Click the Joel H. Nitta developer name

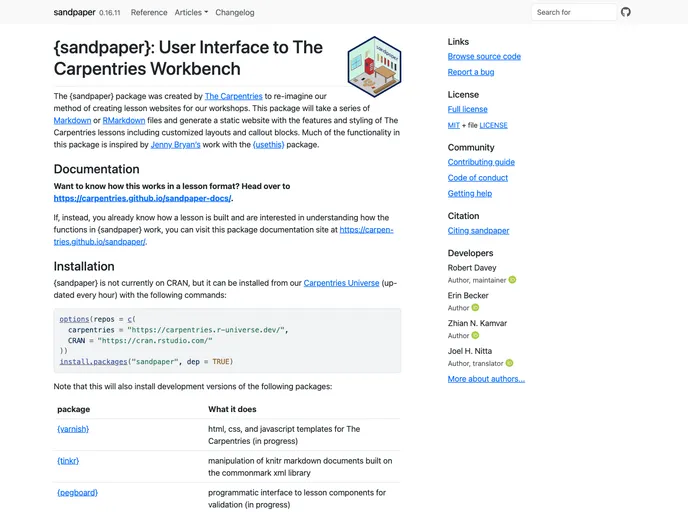469,351
